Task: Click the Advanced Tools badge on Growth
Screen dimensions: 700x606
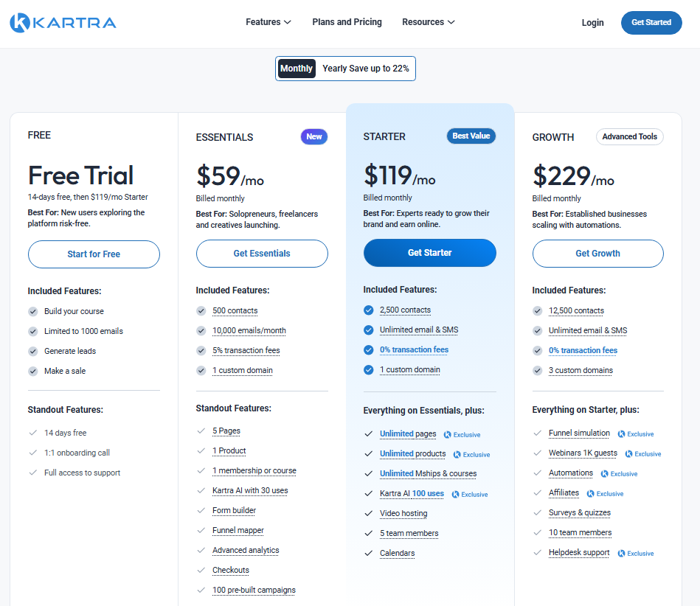Action: [629, 136]
